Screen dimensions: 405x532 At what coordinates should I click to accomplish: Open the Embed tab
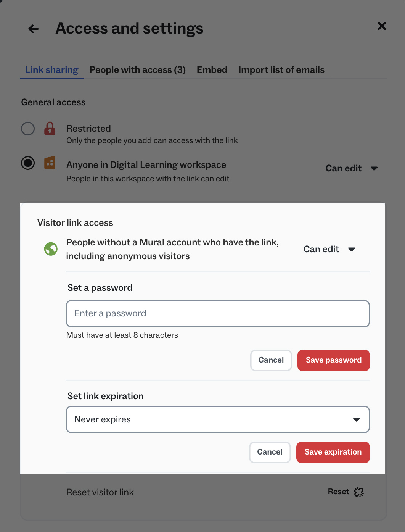tap(212, 69)
